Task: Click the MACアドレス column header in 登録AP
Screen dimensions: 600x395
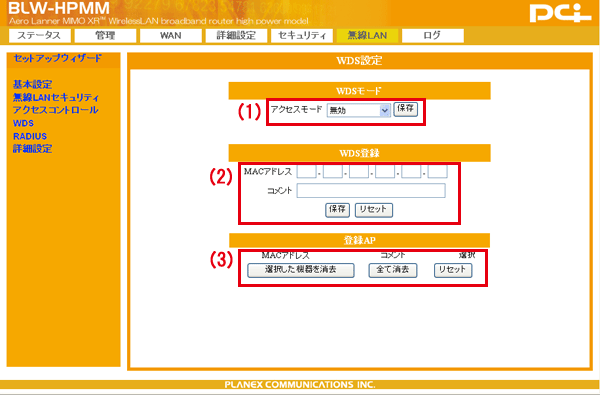Action: pos(285,255)
